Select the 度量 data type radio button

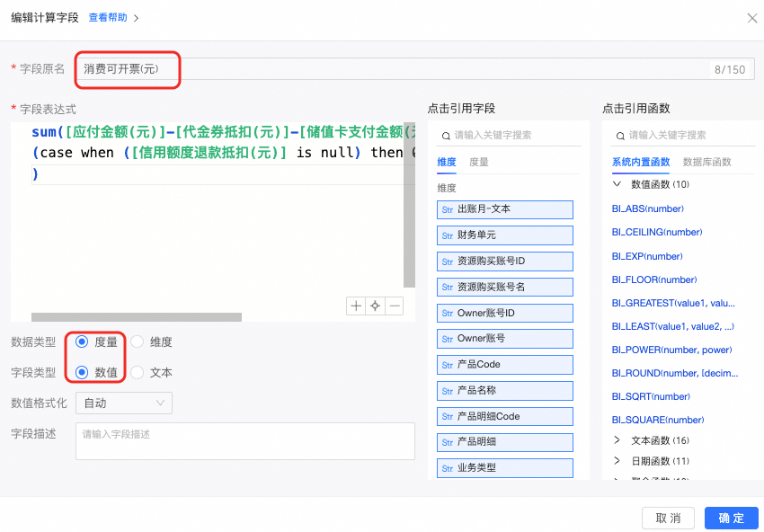(x=82, y=342)
